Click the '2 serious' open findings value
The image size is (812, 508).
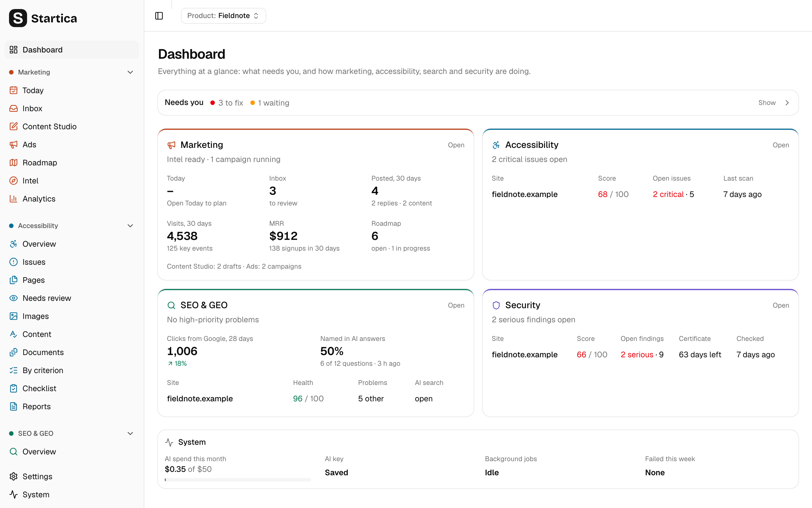tap(637, 354)
